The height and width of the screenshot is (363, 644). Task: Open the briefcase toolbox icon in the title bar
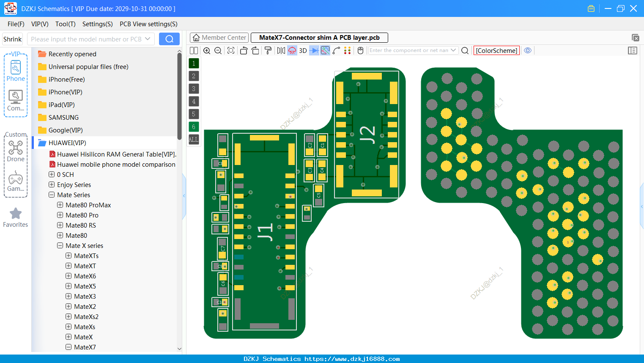pos(591,8)
